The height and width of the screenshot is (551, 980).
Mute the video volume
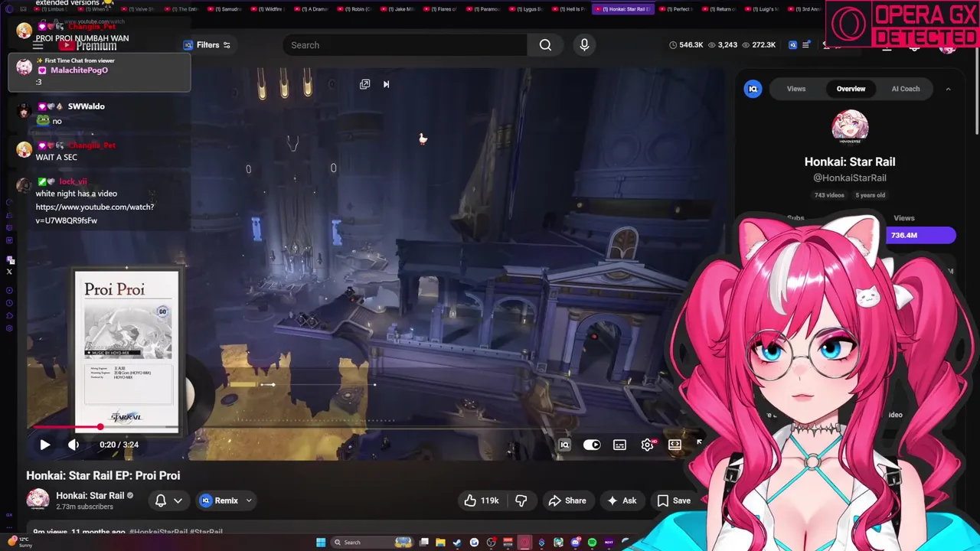73,445
